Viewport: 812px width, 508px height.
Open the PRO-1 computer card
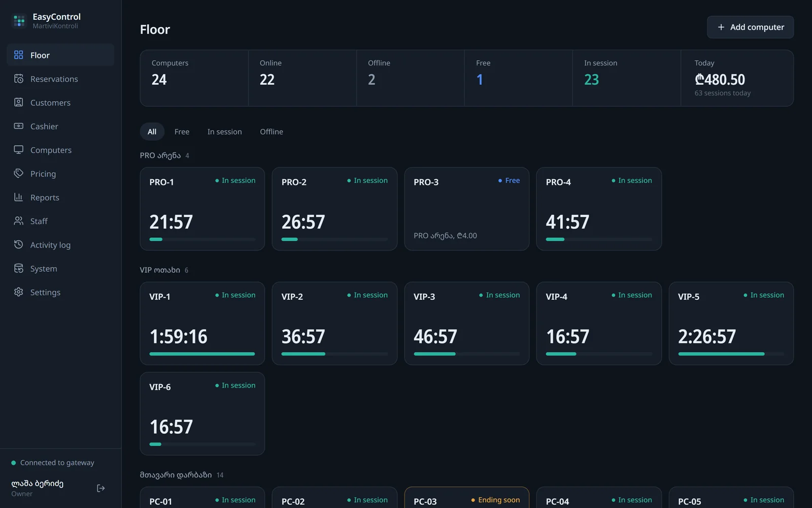pos(202,209)
